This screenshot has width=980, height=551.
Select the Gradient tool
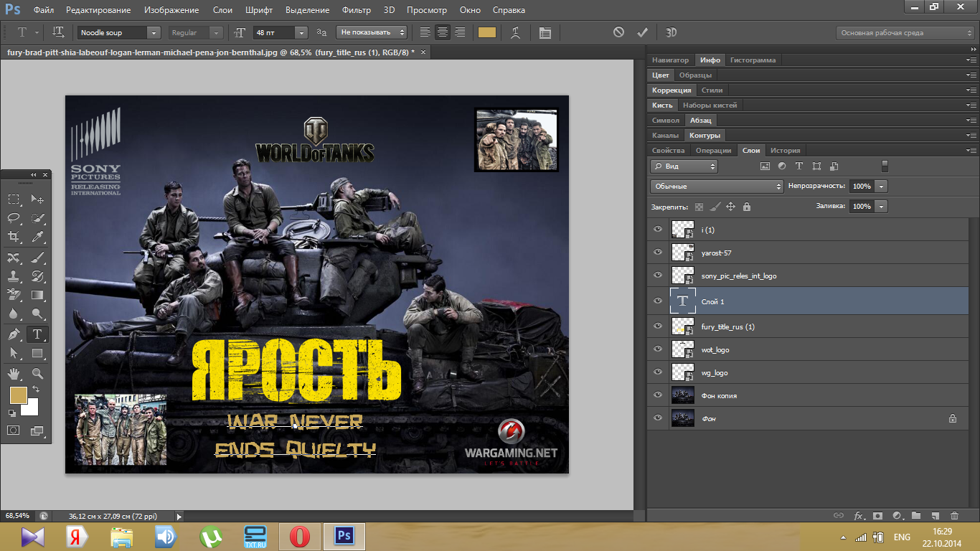[x=38, y=295]
